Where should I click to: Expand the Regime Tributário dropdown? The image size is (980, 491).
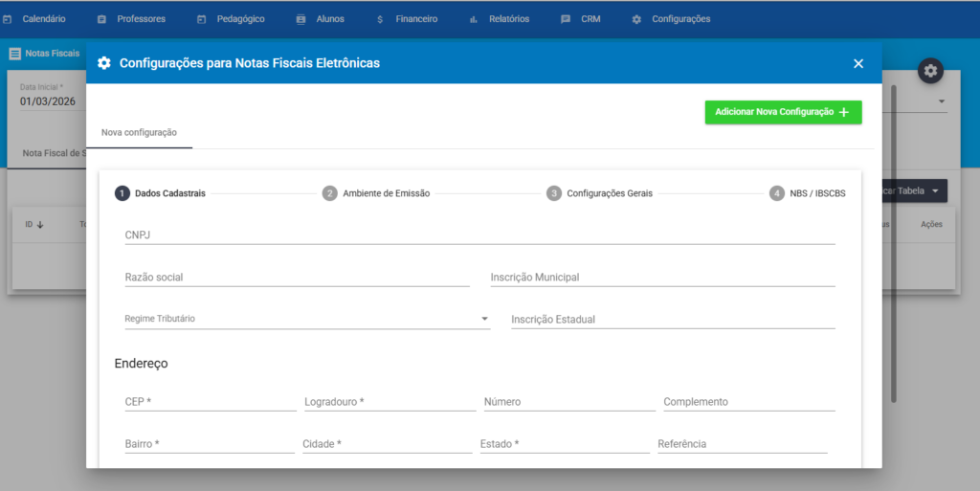coord(484,319)
